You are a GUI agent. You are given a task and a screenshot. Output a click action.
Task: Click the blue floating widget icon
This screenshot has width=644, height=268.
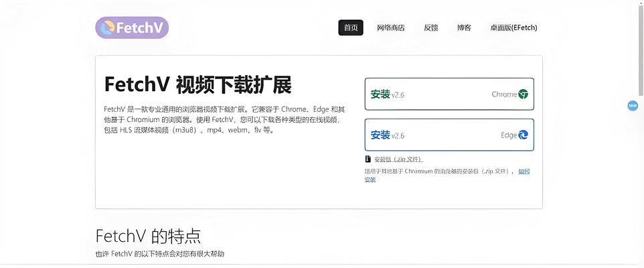point(633,106)
